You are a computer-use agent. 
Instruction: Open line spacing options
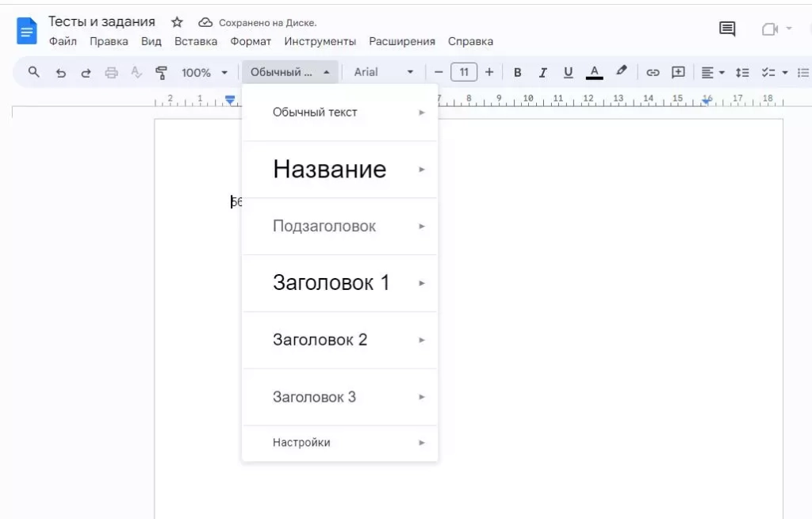[x=742, y=71]
